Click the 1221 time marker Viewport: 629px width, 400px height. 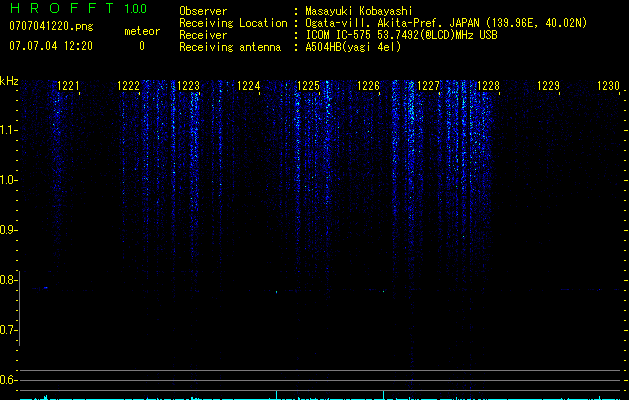click(x=68, y=86)
